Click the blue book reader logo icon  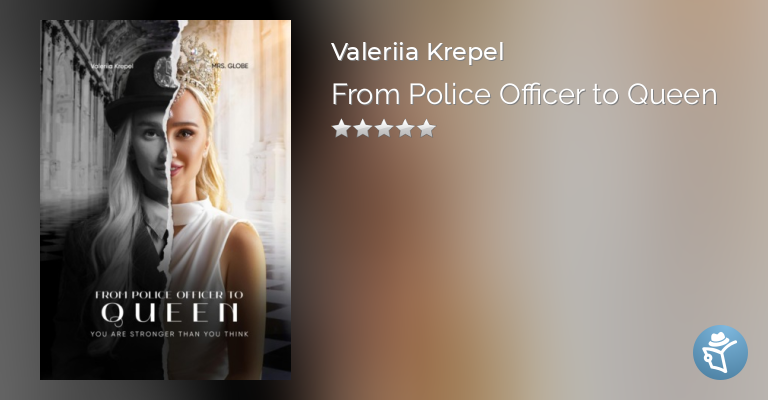point(720,352)
